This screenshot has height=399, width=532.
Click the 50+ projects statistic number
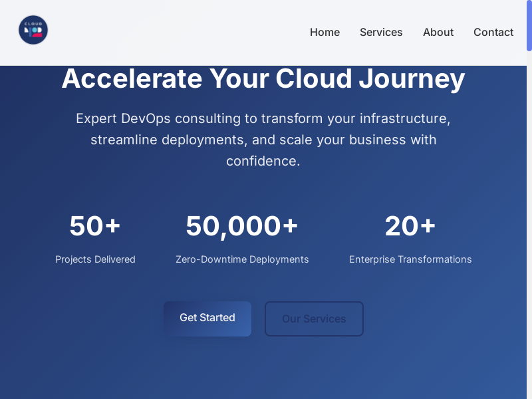[95, 225]
